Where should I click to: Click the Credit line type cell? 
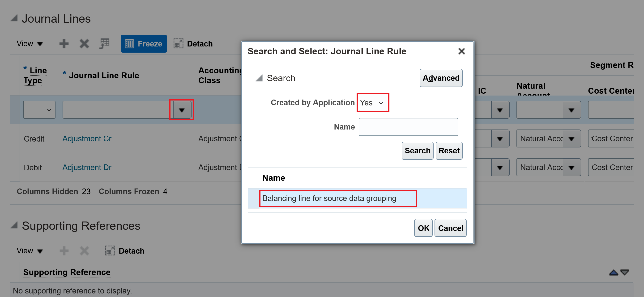pyautogui.click(x=34, y=139)
